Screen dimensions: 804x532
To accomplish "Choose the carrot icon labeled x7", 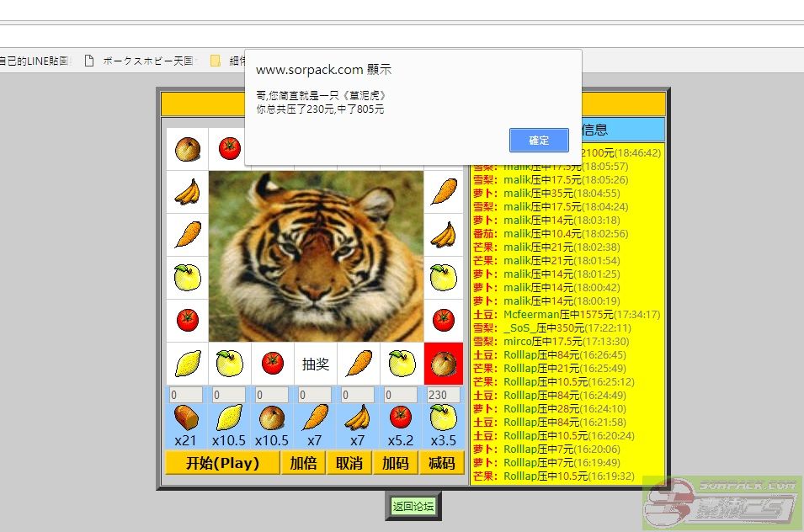I will [x=315, y=418].
